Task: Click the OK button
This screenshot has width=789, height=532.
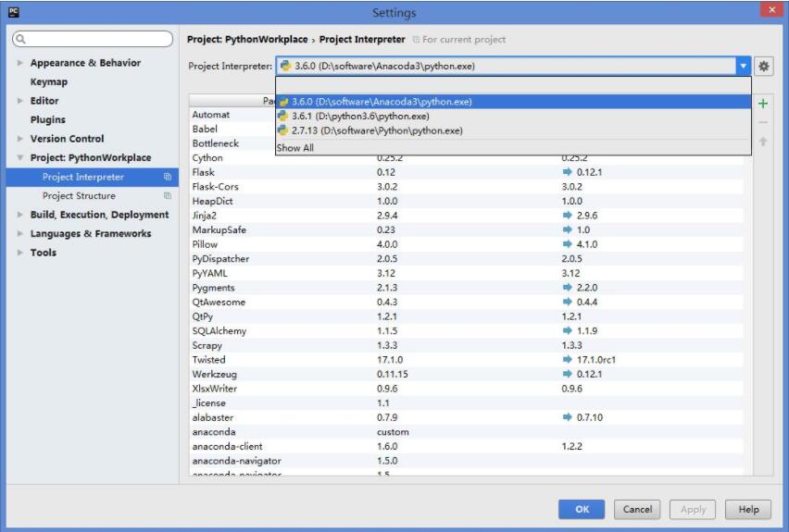Action: (582, 510)
